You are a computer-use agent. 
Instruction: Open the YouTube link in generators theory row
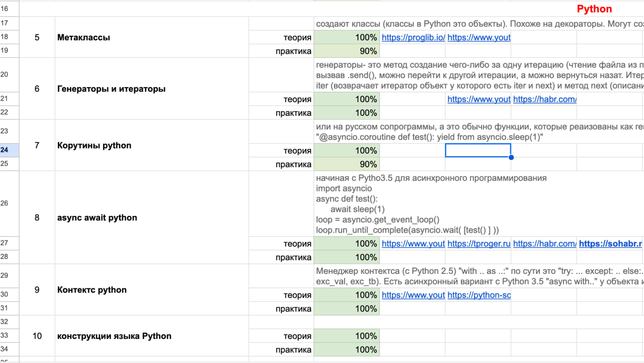(478, 99)
